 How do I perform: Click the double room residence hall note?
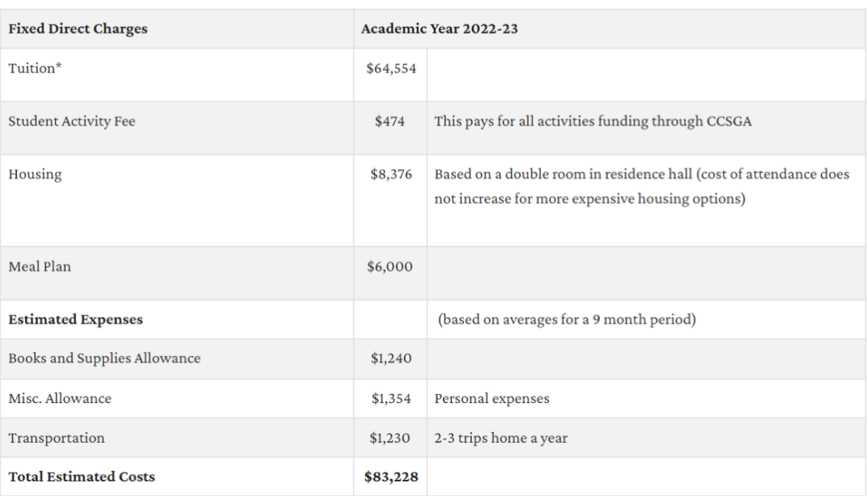[x=641, y=186]
